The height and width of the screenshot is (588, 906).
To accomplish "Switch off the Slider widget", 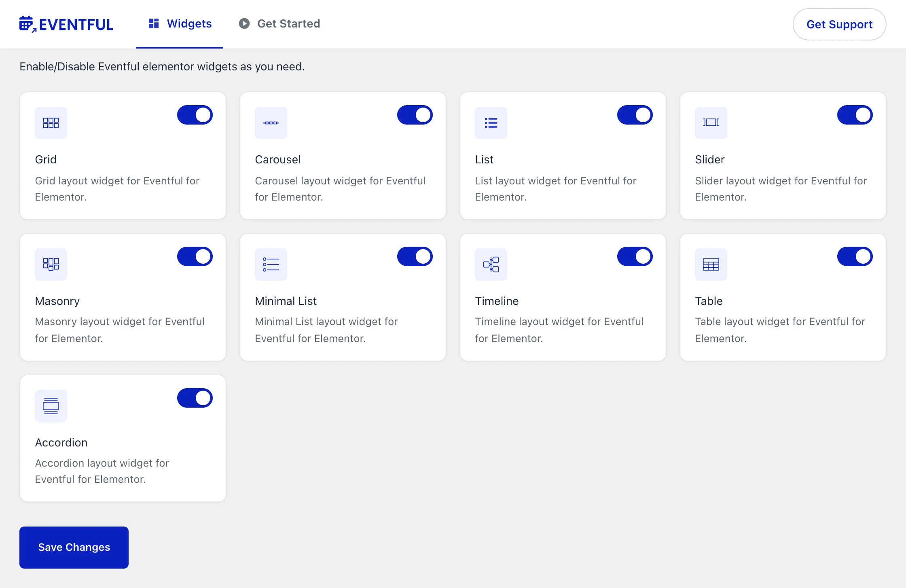I will tap(855, 115).
